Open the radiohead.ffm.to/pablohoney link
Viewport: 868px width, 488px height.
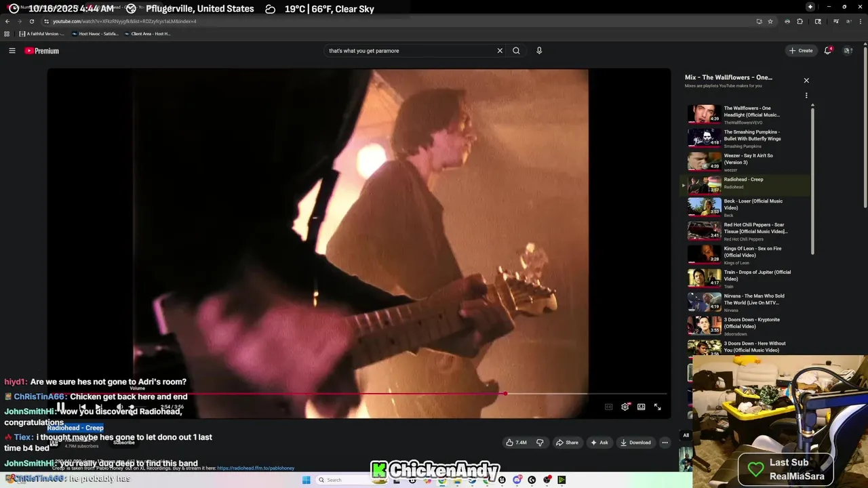(256, 468)
